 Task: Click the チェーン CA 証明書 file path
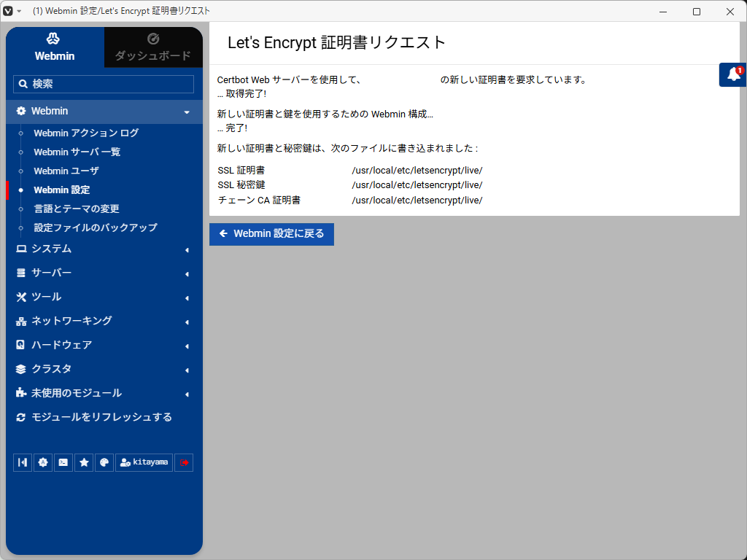click(x=417, y=201)
